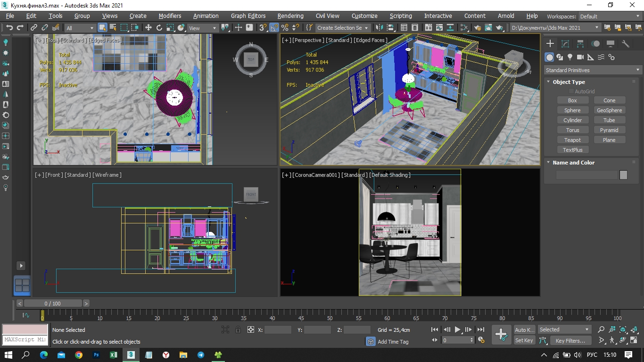The height and width of the screenshot is (362, 644).
Task: Toggle Isolate Selection in status bar
Action: coord(225,330)
